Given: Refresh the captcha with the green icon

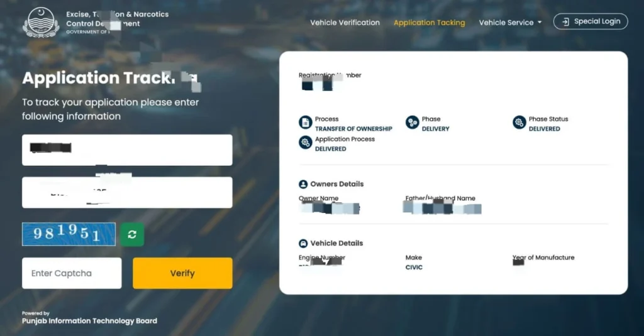Looking at the screenshot, I should coord(132,234).
